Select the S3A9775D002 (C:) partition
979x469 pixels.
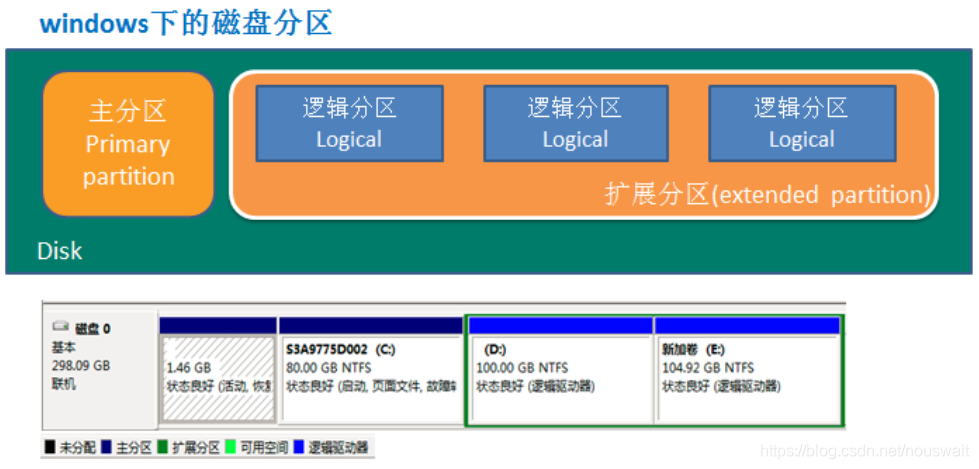[370, 379]
